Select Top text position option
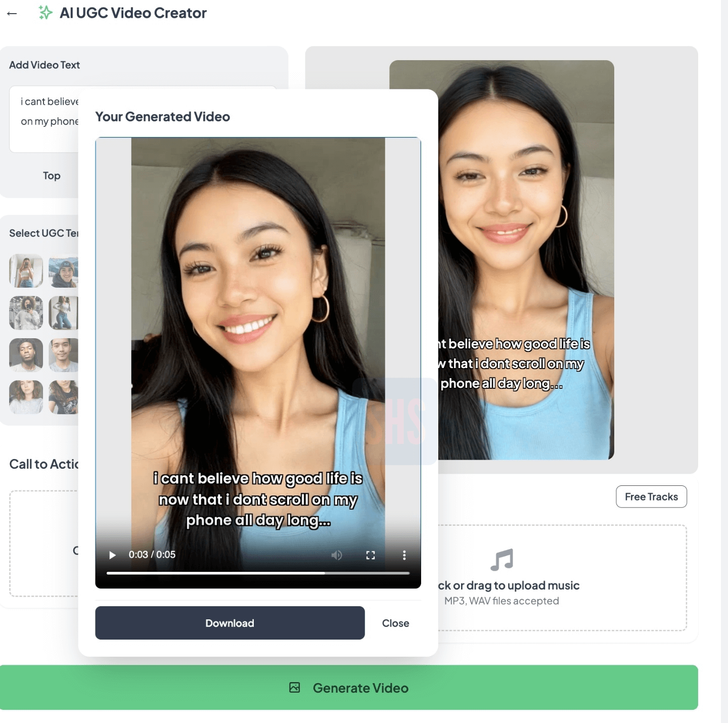The image size is (728, 723). (52, 175)
